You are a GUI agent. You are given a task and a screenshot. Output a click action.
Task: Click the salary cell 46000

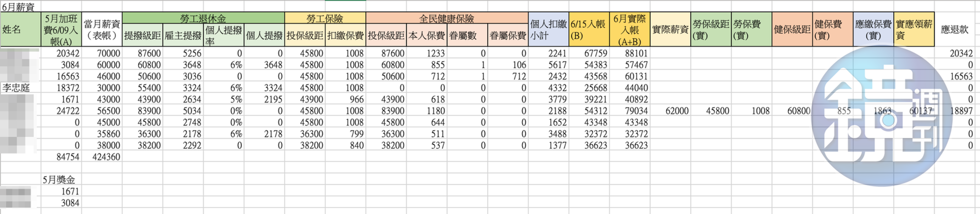tap(101, 76)
